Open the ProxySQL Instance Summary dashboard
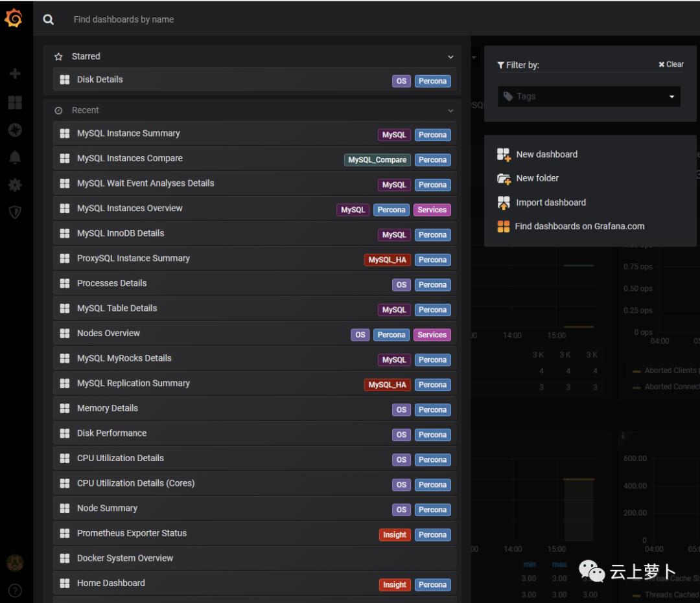700x603 pixels. click(255, 258)
